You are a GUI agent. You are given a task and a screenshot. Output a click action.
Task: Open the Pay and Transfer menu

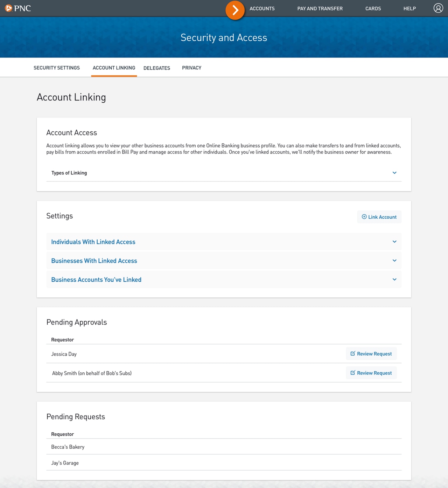320,8
